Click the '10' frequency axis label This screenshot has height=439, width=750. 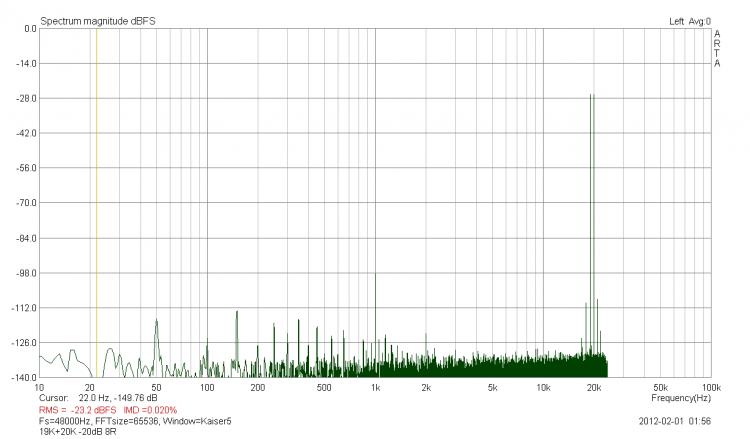click(39, 387)
